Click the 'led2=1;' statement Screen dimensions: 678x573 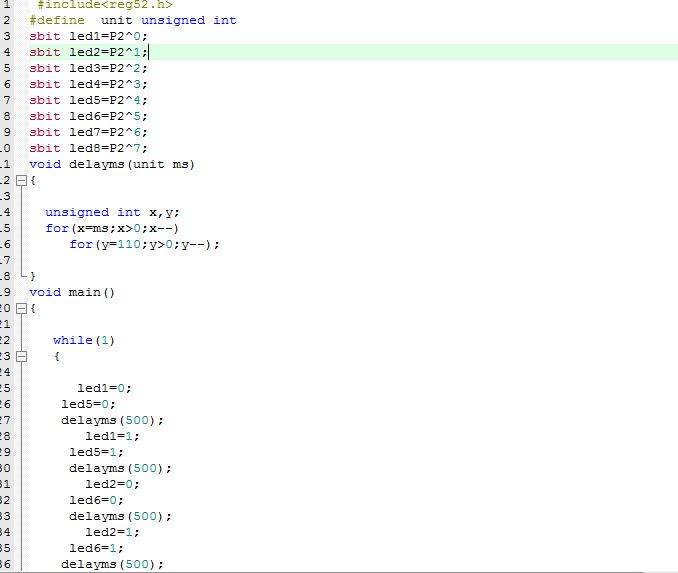click(112, 532)
